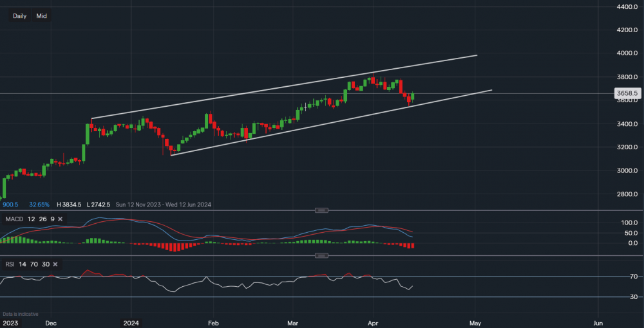This screenshot has width=644, height=328.
Task: Click the May label on time axis
Action: [476, 322]
